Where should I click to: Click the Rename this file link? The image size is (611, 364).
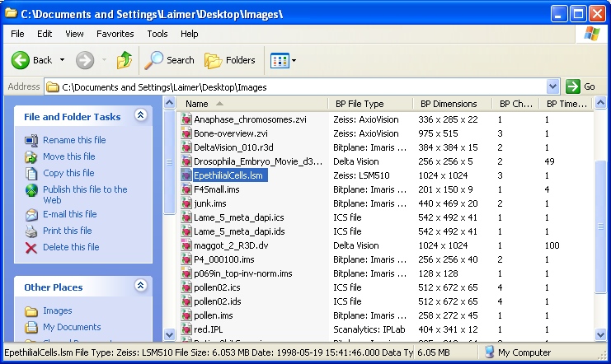(x=74, y=140)
